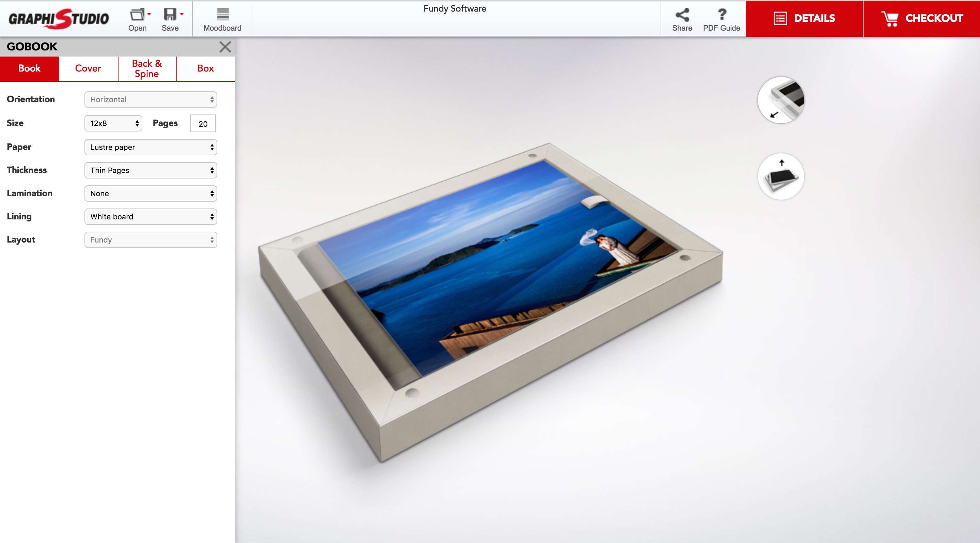Open the PDF Guide help icon
The image size is (980, 543).
tap(721, 20)
